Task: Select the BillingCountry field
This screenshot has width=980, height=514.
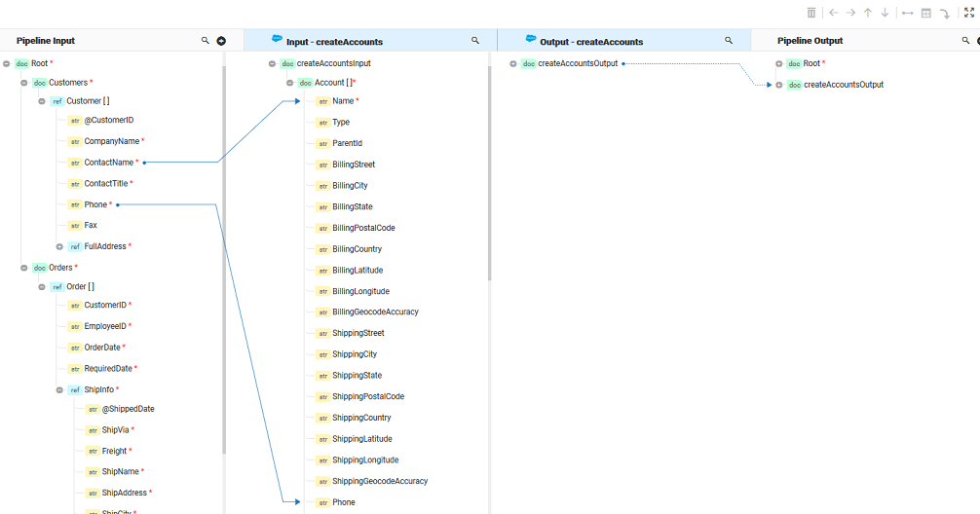Action: click(357, 249)
